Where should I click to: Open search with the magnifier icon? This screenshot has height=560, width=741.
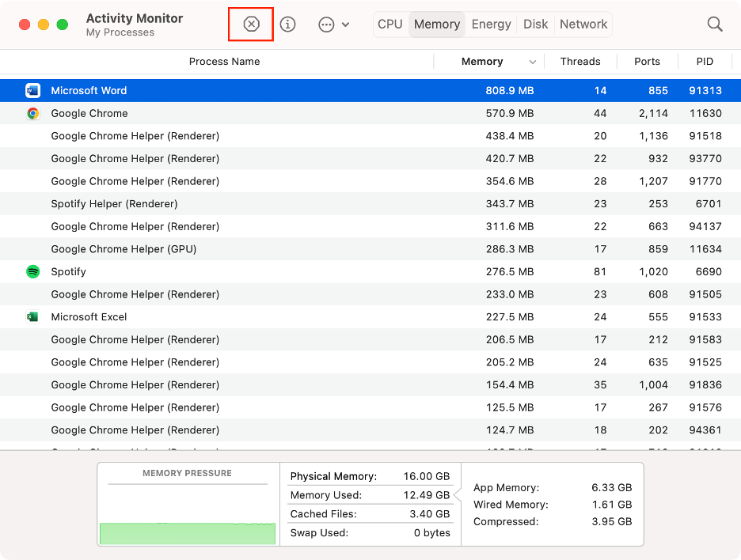tap(714, 24)
